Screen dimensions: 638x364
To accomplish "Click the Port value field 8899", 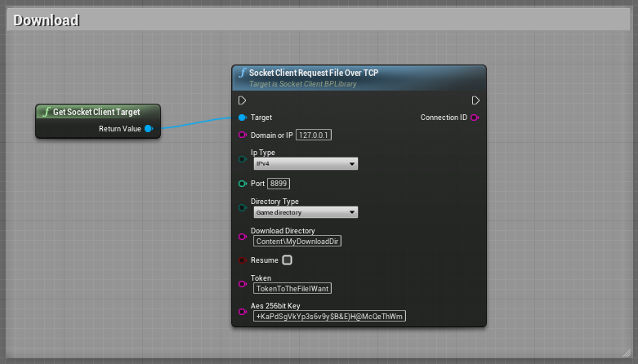I will tap(279, 184).
